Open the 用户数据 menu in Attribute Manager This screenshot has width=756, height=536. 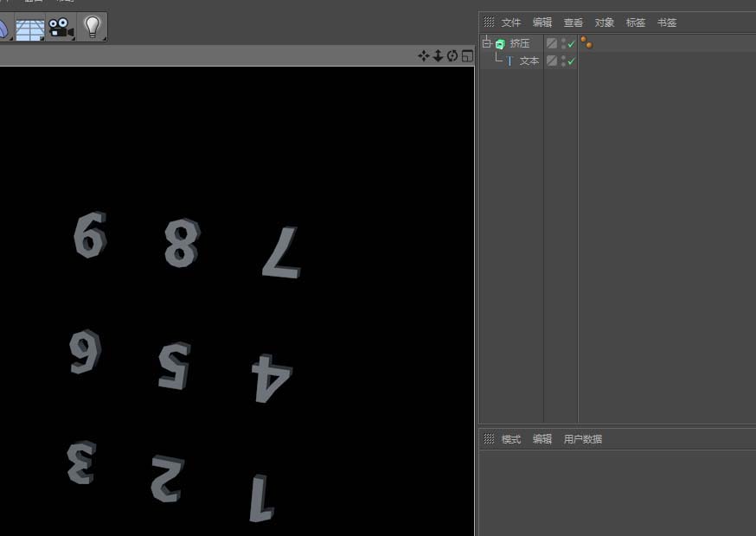pyautogui.click(x=582, y=439)
